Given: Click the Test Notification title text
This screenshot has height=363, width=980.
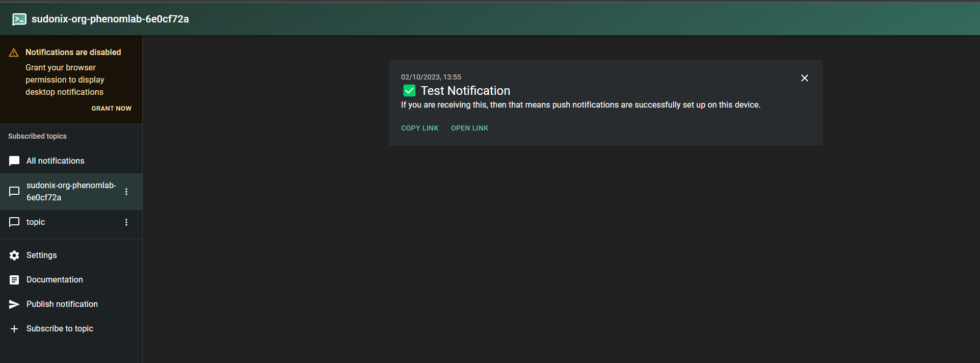Looking at the screenshot, I should click(465, 91).
